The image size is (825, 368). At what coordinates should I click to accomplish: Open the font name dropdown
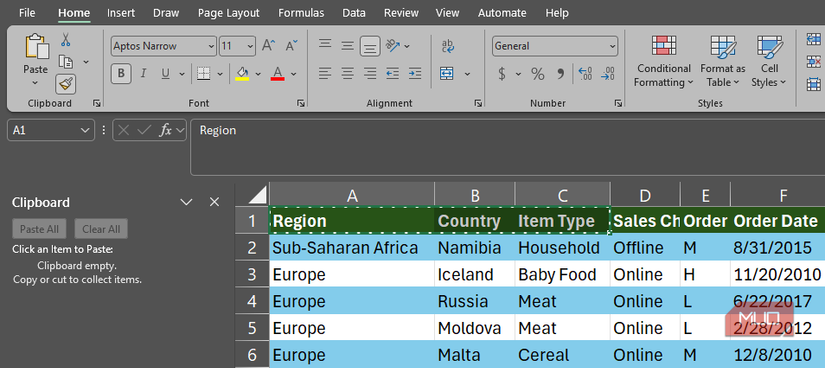(x=211, y=46)
